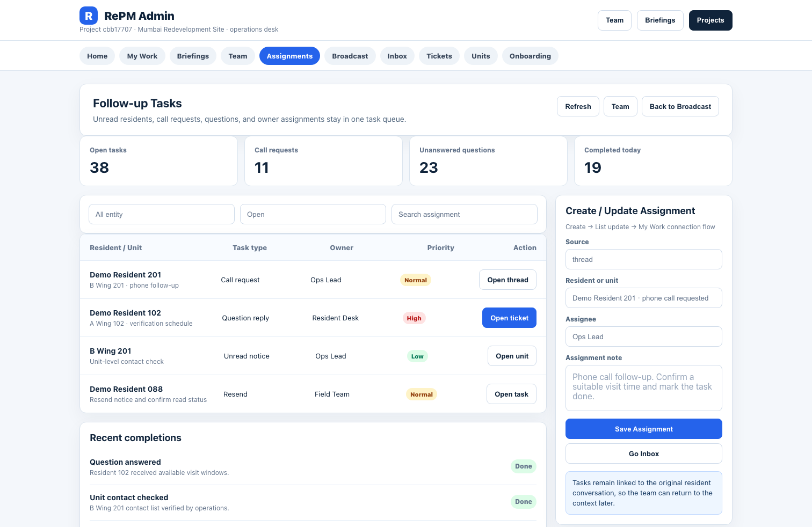Select the Assignments tab
The width and height of the screenshot is (812, 527).
tap(289, 56)
